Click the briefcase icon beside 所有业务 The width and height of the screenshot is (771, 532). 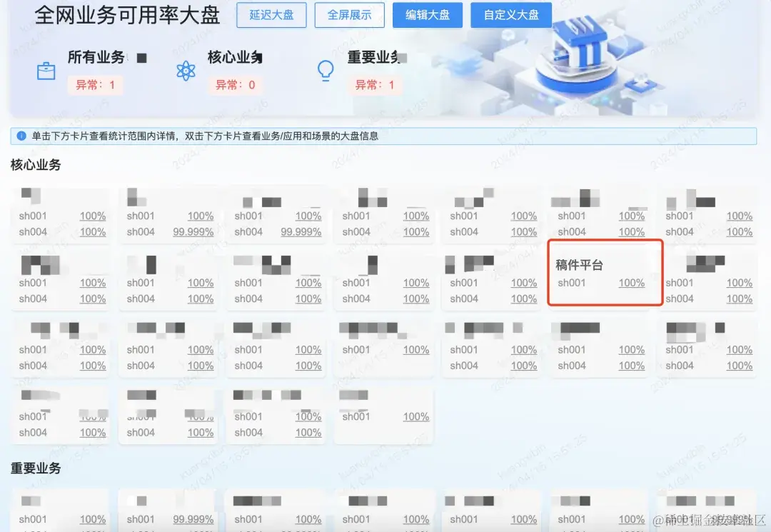tap(46, 71)
